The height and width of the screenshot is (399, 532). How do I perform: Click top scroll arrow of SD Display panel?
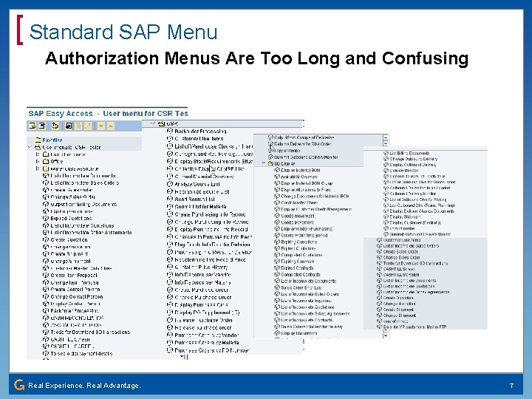point(386,138)
